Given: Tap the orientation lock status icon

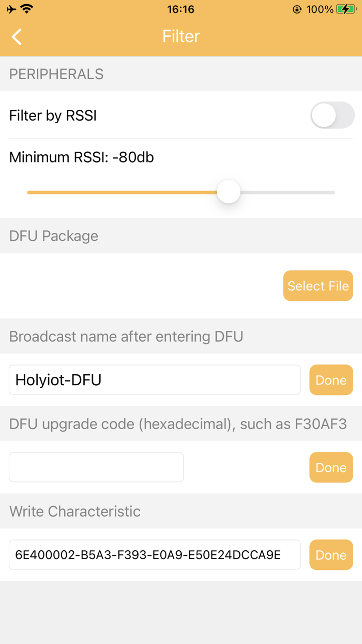Looking at the screenshot, I should [297, 9].
